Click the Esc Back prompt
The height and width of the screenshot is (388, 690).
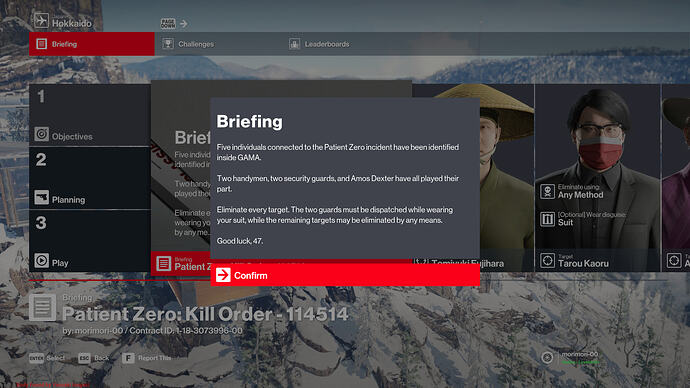coord(94,358)
